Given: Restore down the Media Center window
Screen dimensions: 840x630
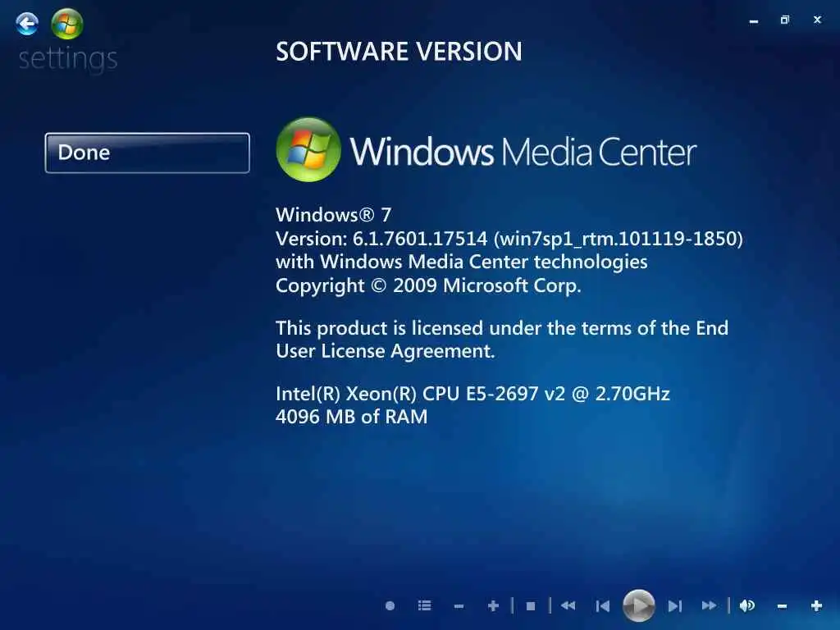Looking at the screenshot, I should [785, 20].
